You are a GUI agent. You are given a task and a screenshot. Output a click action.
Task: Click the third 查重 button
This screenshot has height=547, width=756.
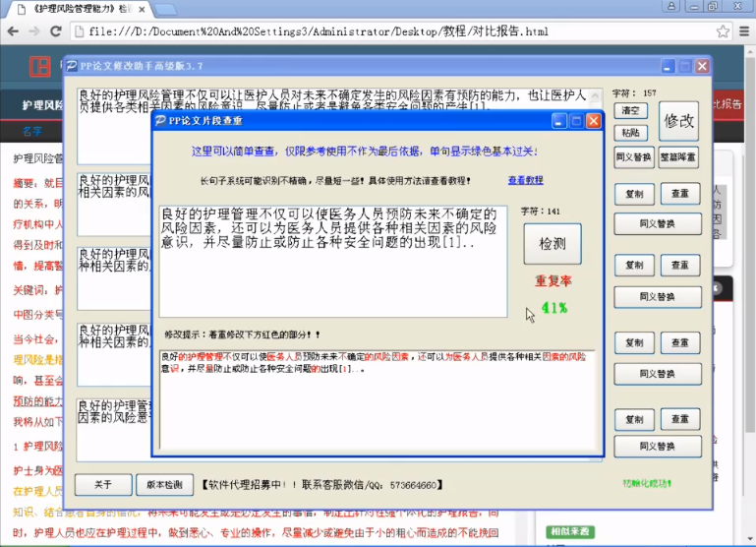pyautogui.click(x=680, y=343)
